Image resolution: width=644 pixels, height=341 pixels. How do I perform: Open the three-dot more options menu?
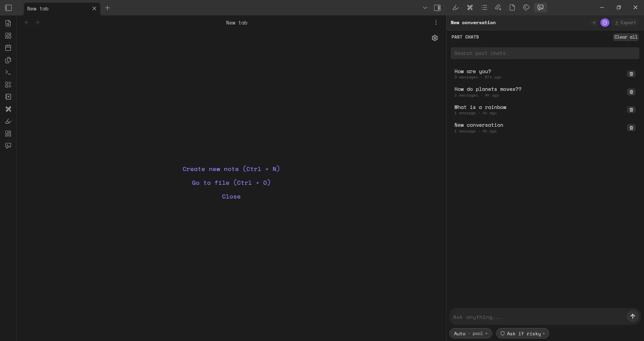coord(436,22)
